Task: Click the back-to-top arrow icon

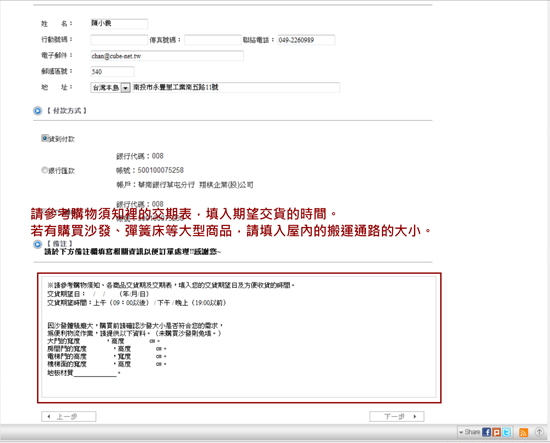Action: point(539,432)
